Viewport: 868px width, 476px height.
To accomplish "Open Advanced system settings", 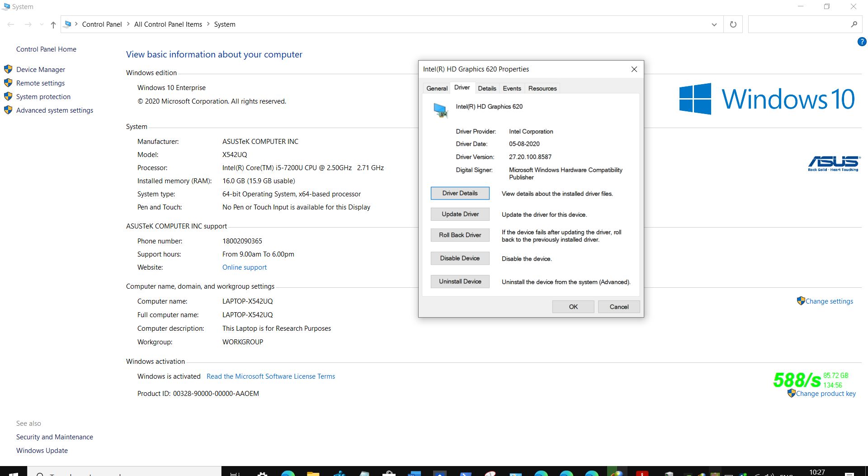I will (55, 110).
